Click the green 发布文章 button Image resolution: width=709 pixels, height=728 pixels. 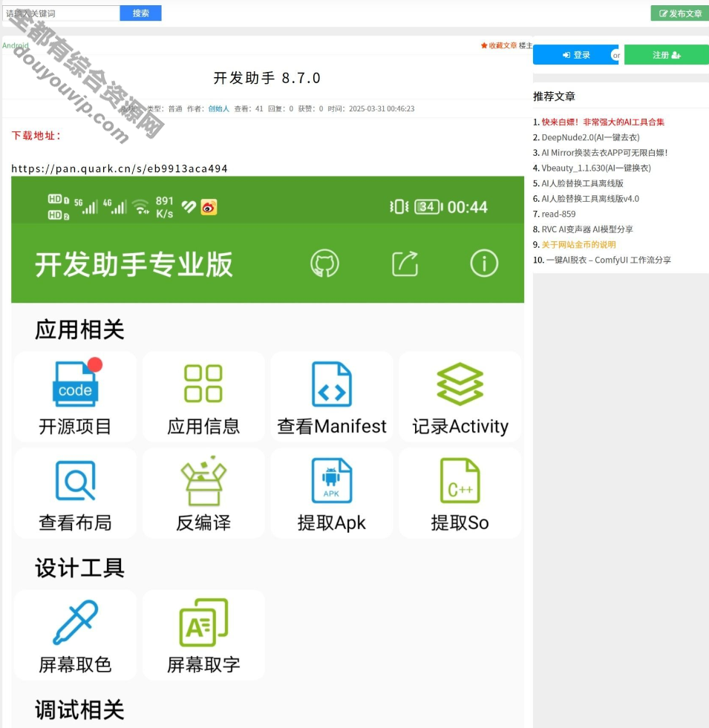(x=680, y=13)
